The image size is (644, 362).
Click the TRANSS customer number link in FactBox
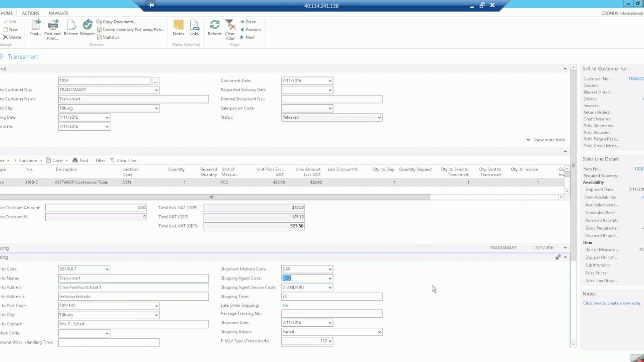pos(636,79)
